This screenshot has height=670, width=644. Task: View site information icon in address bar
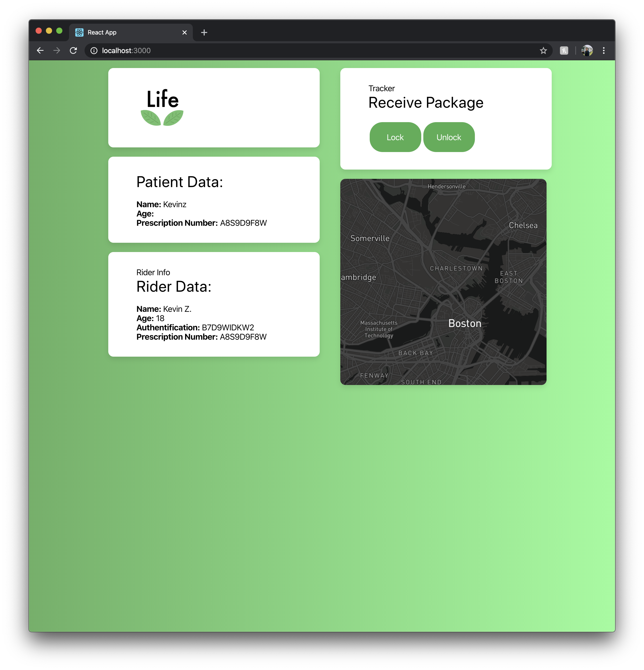[94, 51]
